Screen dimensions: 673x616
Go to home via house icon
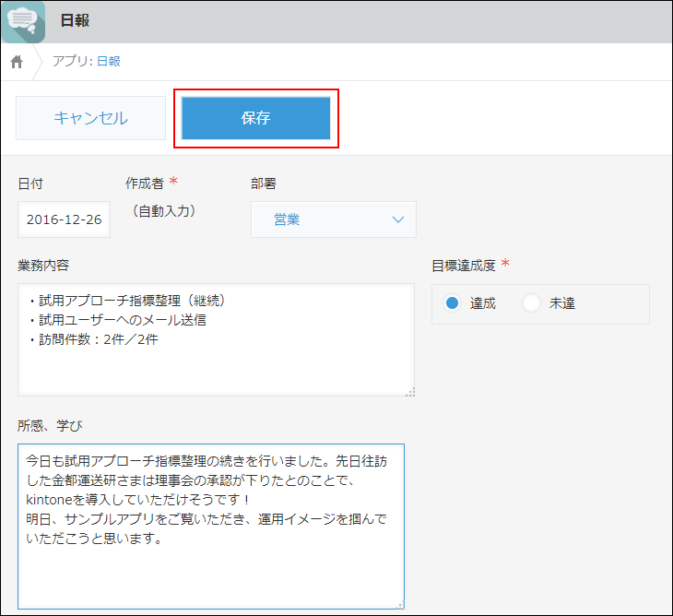point(17,62)
